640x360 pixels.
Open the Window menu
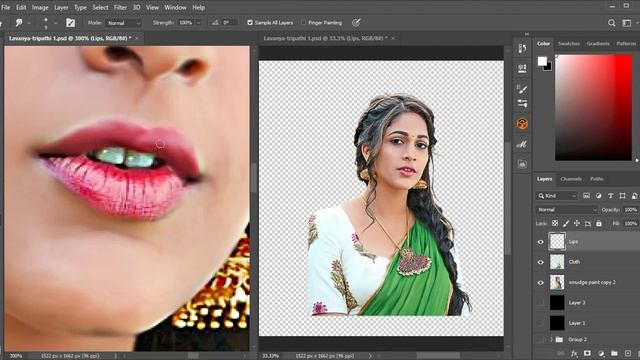coord(175,7)
